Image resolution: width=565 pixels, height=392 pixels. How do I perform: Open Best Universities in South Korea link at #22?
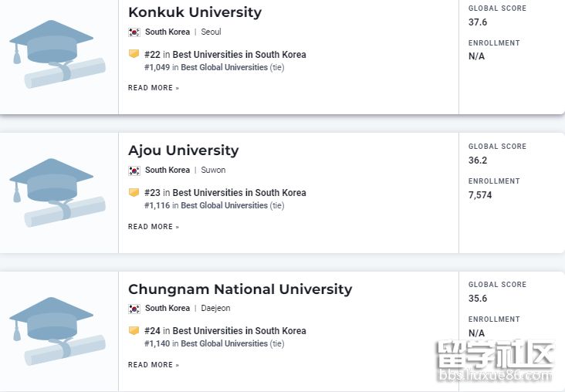pyautogui.click(x=239, y=55)
